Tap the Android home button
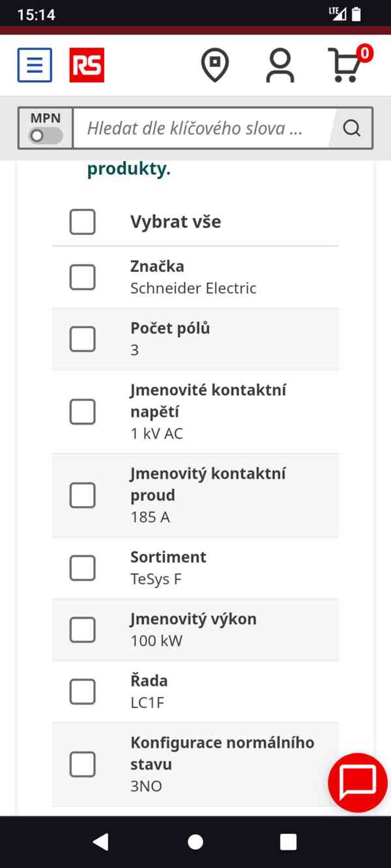 coord(195,842)
